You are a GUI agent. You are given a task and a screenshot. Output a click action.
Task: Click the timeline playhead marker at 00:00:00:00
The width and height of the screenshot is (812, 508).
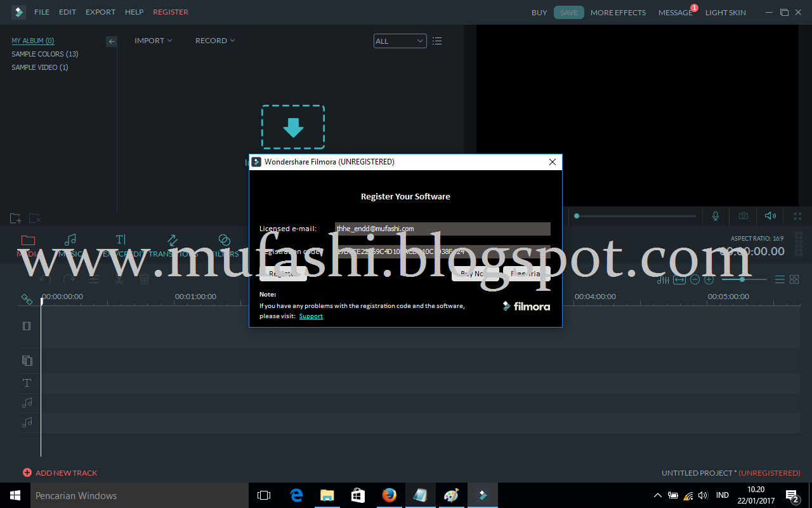coord(42,301)
